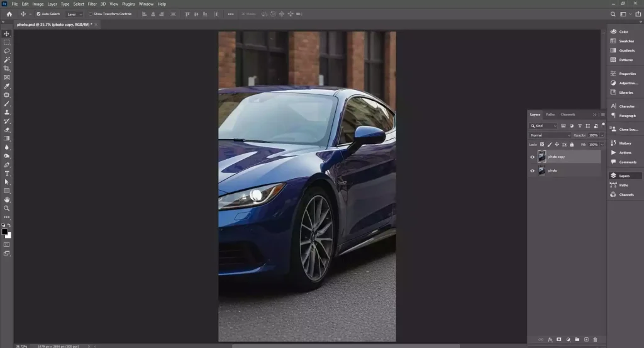Toggle the Auto-Select checkbox

(x=38, y=14)
